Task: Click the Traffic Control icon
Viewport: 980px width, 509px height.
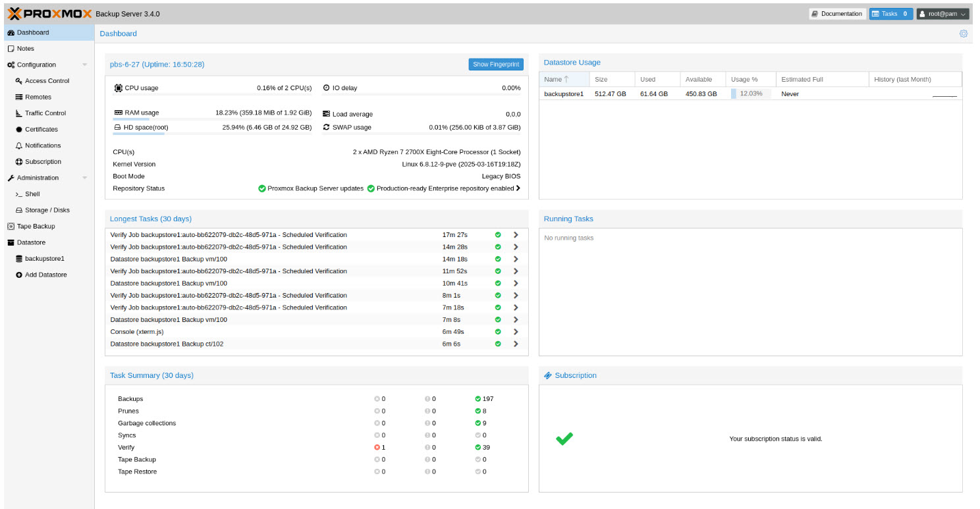Action: pos(19,113)
